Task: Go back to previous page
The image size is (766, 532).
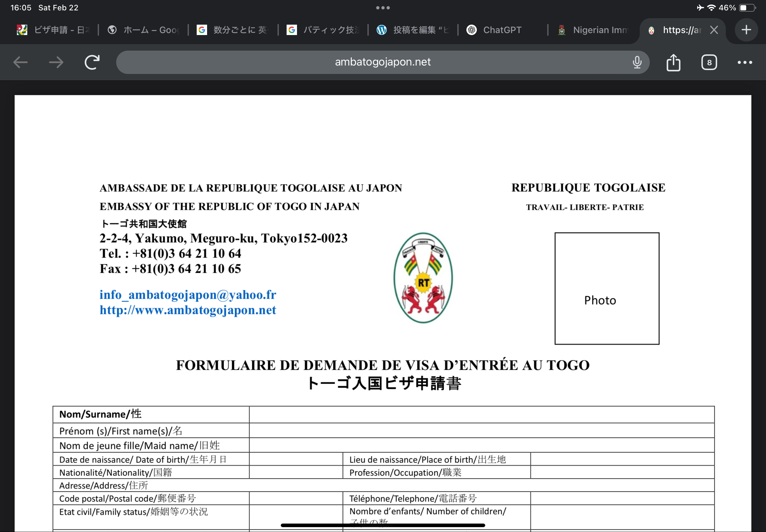Action: pyautogui.click(x=20, y=62)
